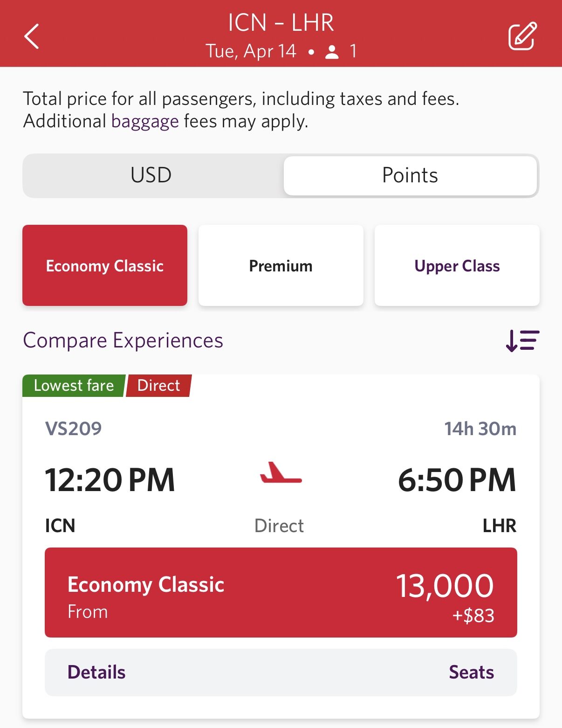
Task: Open the edit search pencil icon
Action: tap(522, 36)
